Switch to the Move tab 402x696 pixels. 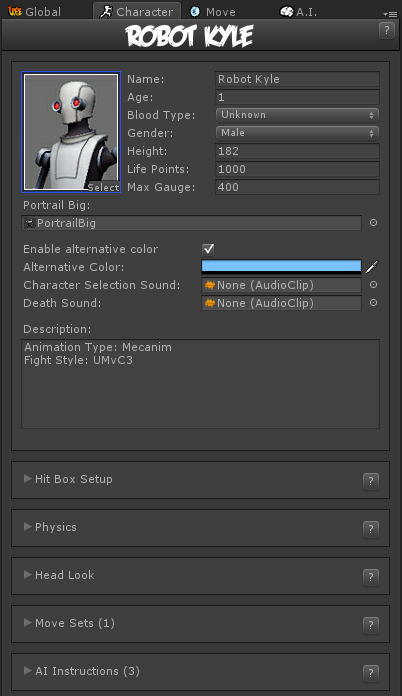coord(213,12)
